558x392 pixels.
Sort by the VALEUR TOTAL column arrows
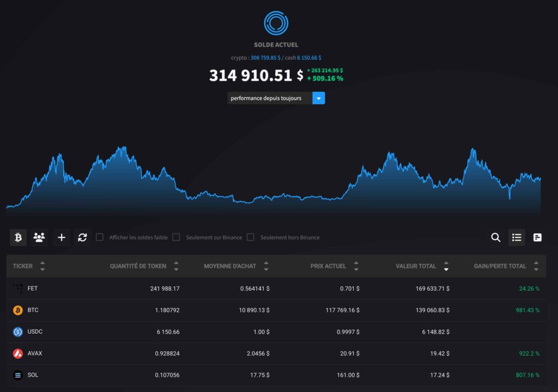(x=446, y=266)
